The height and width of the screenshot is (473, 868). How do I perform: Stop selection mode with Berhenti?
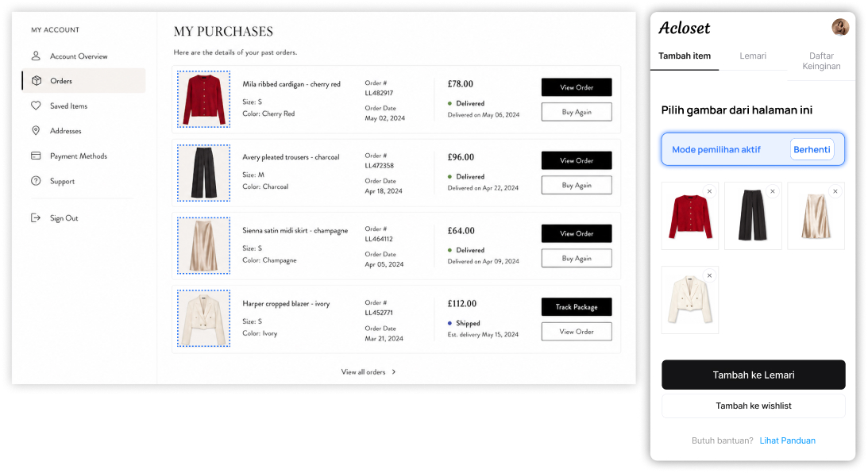point(812,149)
